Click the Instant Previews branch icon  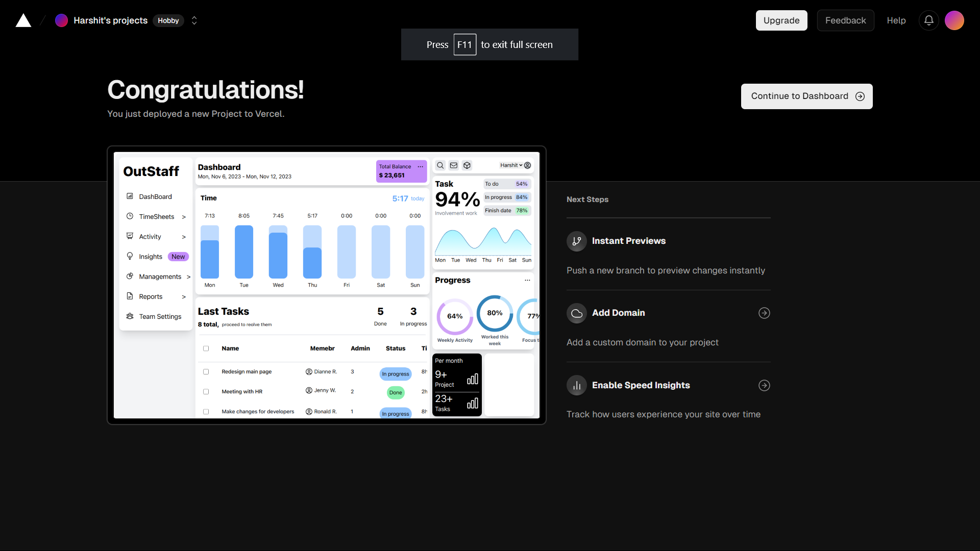577,241
